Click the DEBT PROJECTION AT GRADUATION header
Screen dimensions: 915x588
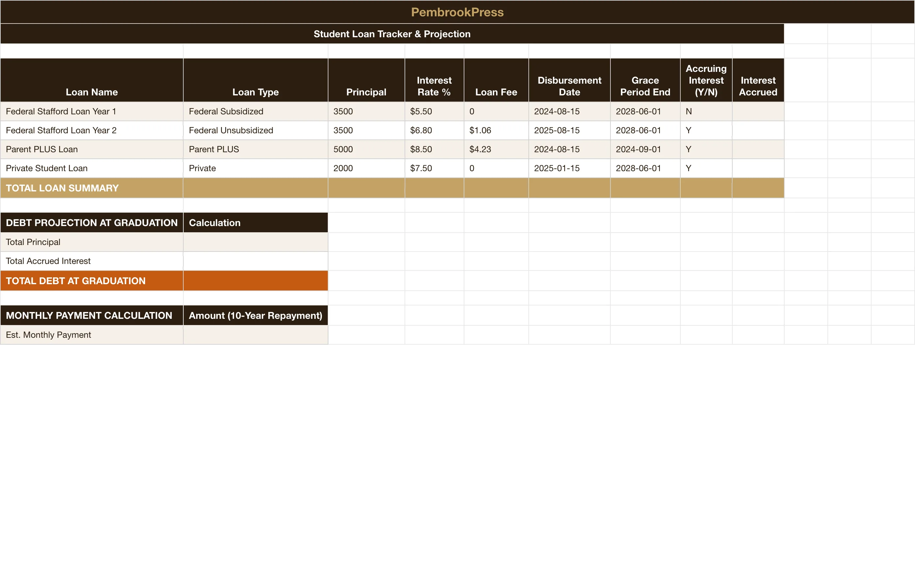click(91, 222)
